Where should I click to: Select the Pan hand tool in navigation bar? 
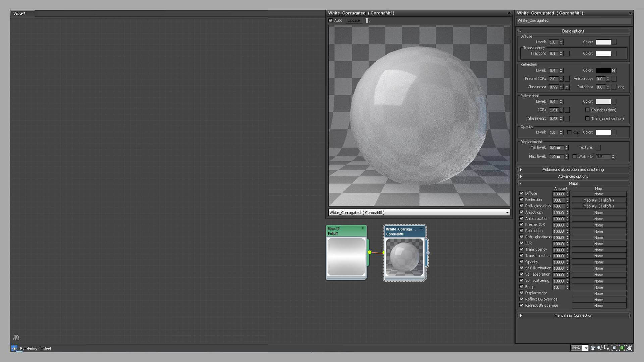click(593, 348)
